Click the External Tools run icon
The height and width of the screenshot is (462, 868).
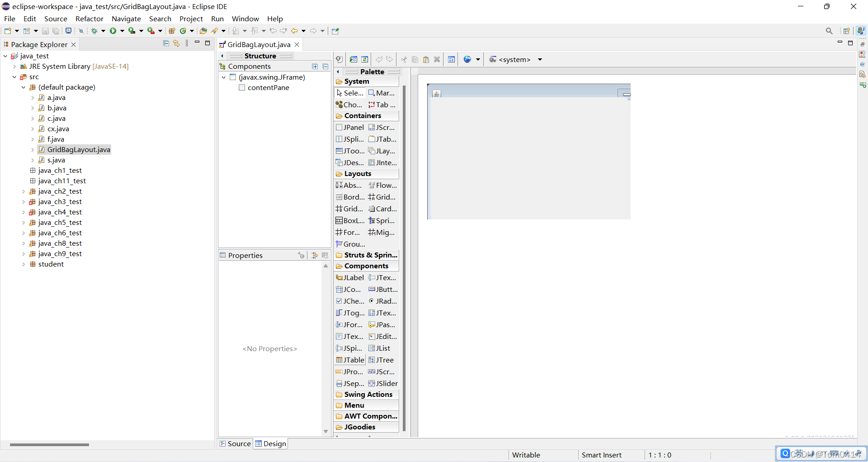[x=151, y=31]
